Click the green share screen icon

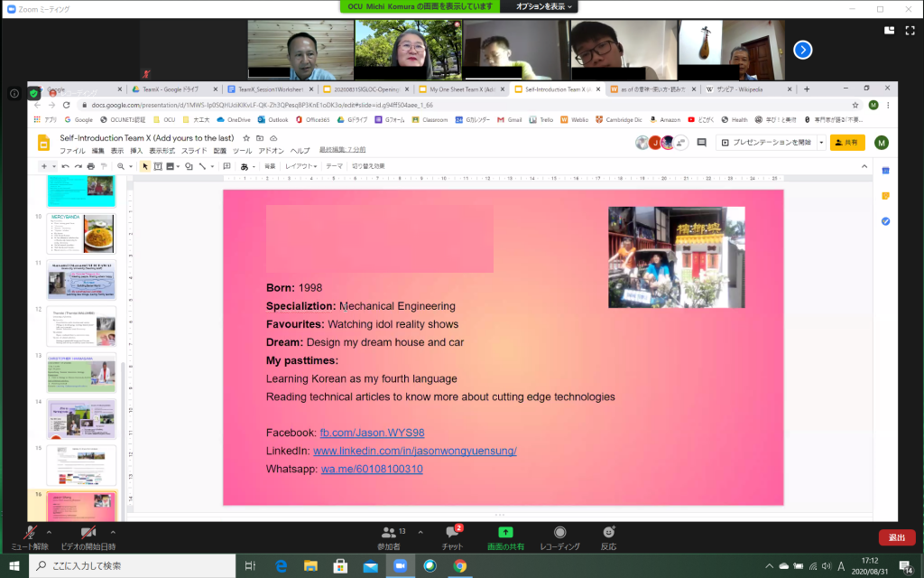tap(505, 533)
